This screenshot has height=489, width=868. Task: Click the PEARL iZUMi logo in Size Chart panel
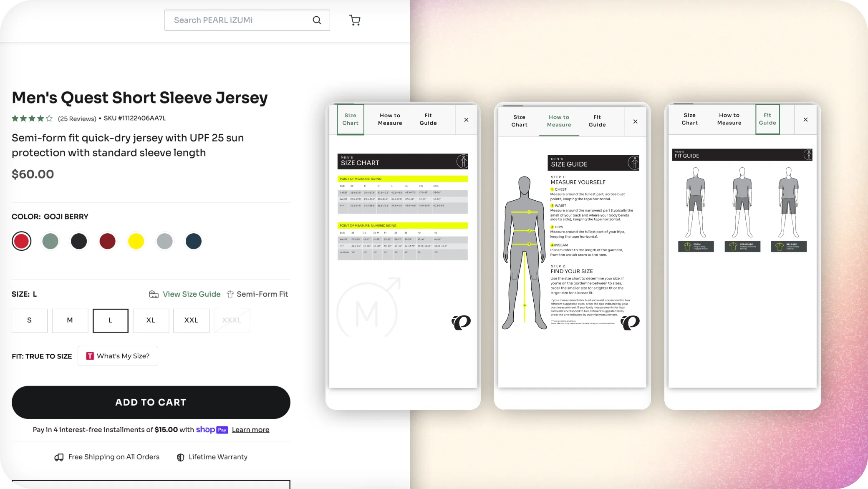click(461, 322)
